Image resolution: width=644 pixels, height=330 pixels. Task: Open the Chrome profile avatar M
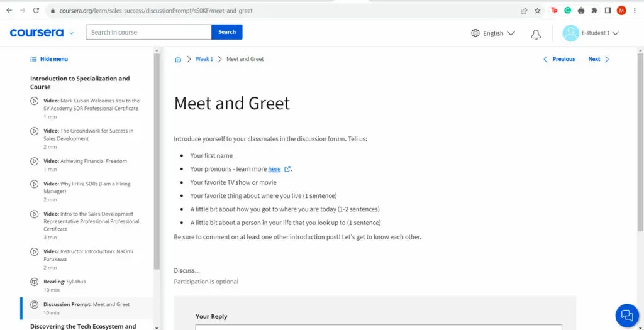(621, 11)
